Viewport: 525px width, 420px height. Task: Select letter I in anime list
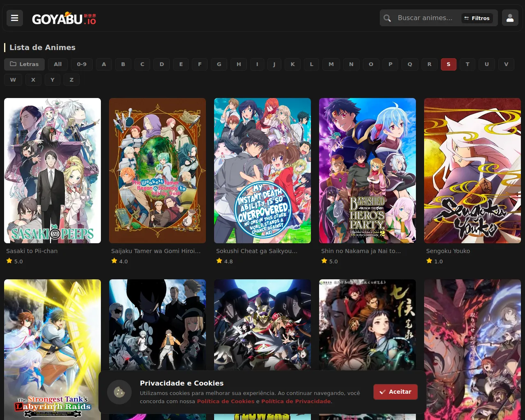coord(257,64)
